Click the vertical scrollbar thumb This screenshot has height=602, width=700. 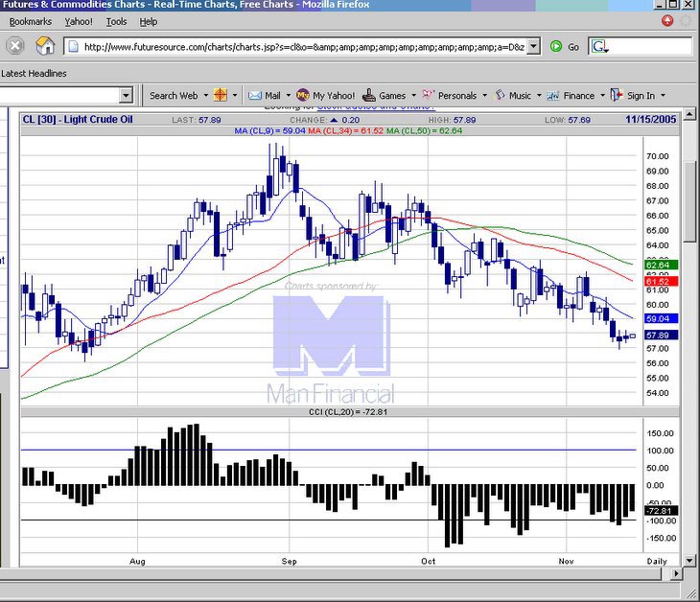(x=688, y=202)
